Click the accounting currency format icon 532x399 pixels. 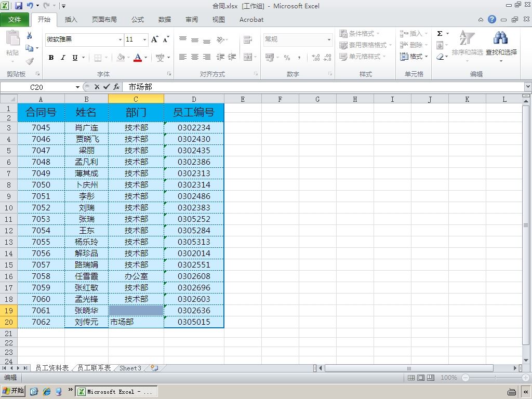click(270, 57)
